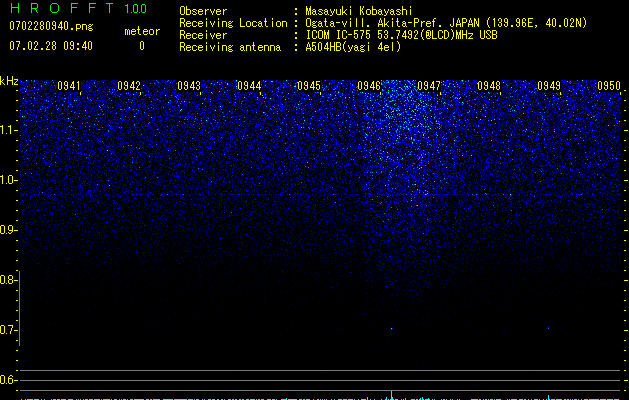Screen dimensions: 629x400
Task: Click the date stamp 07.02.28 09:40
Action: [x=51, y=46]
